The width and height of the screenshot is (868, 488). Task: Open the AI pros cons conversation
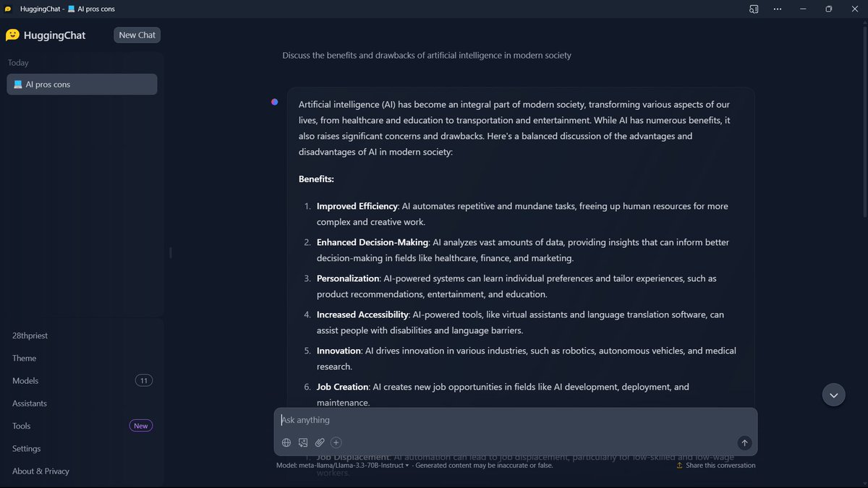coord(82,85)
